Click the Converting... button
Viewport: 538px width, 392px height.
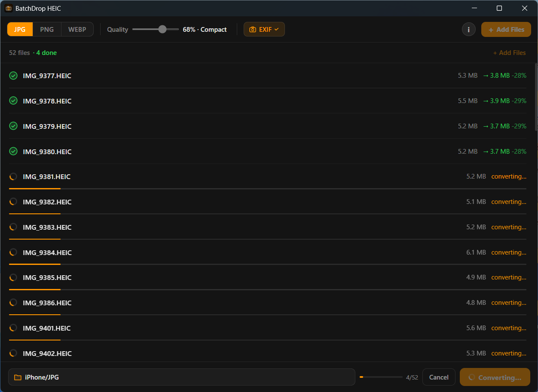click(495, 377)
